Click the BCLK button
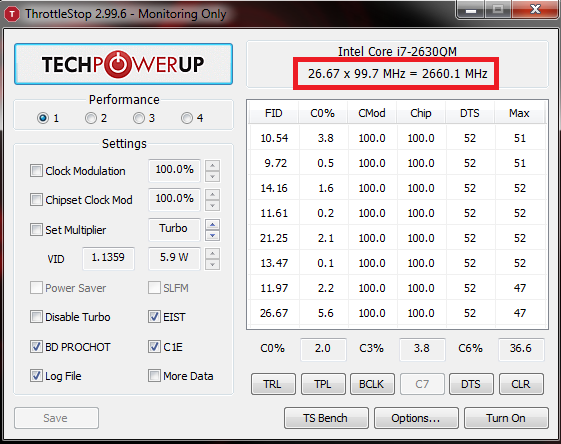Image resolution: width=561 pixels, height=444 pixels. (372, 384)
